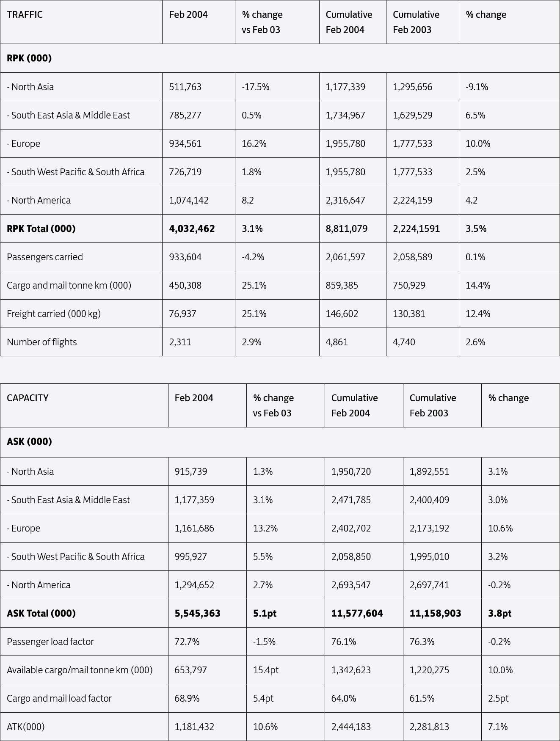The image size is (560, 741).
Task: Click the ASK Total value 5,545,363
Action: click(x=198, y=614)
